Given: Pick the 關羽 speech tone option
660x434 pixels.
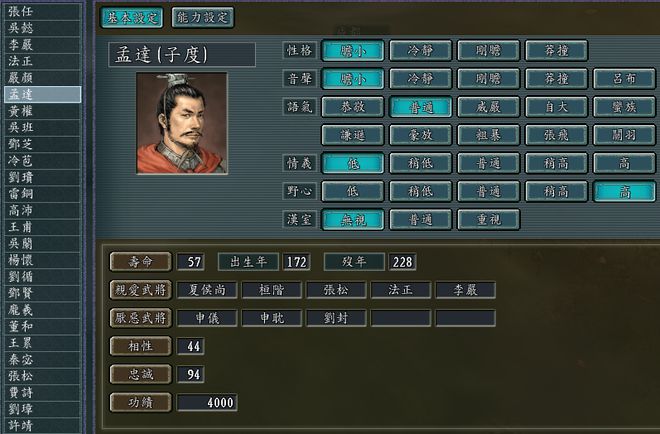Looking at the screenshot, I should [x=624, y=135].
